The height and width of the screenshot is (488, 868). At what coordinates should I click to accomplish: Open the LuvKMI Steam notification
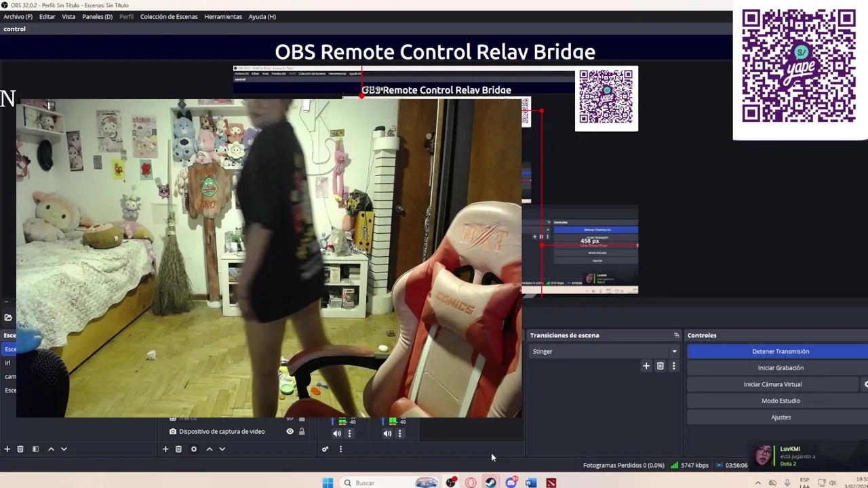807,456
